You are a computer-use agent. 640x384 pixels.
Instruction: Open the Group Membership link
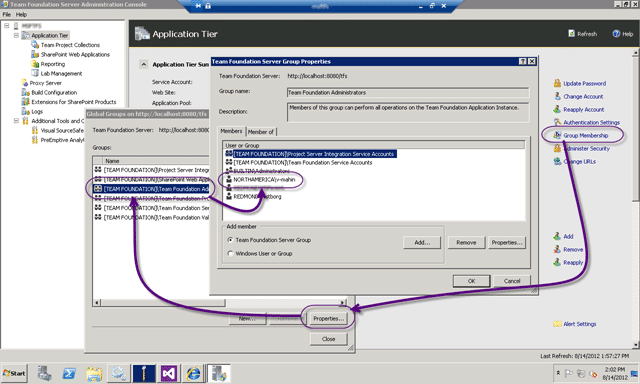click(585, 135)
